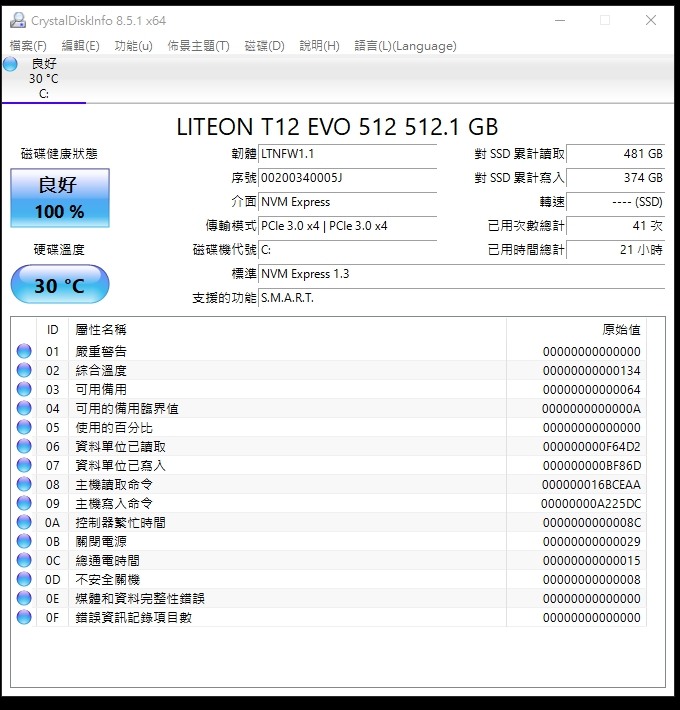Click the 原始值 column header
Screen dimensions: 680x710
click(x=576, y=330)
